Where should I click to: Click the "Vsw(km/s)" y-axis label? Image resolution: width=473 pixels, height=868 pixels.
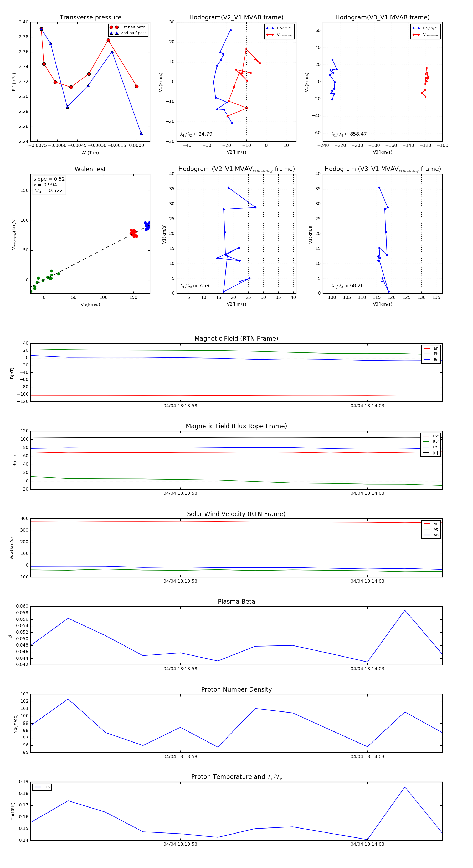point(12,548)
